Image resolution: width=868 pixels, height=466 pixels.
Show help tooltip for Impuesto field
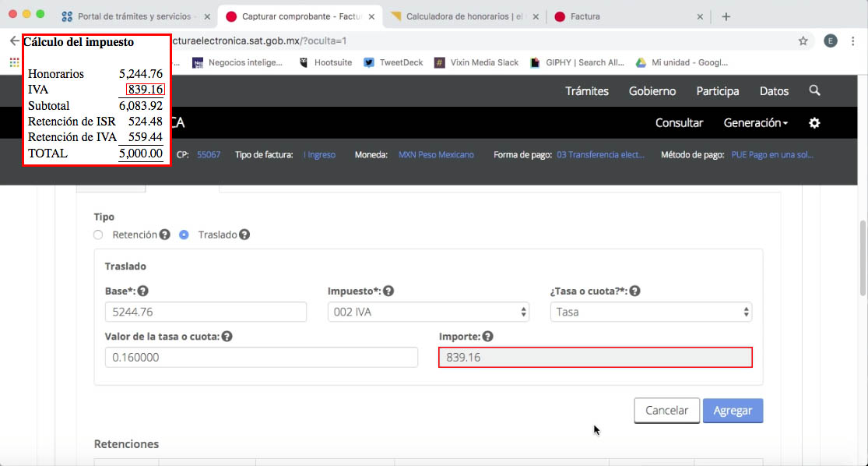pos(388,291)
